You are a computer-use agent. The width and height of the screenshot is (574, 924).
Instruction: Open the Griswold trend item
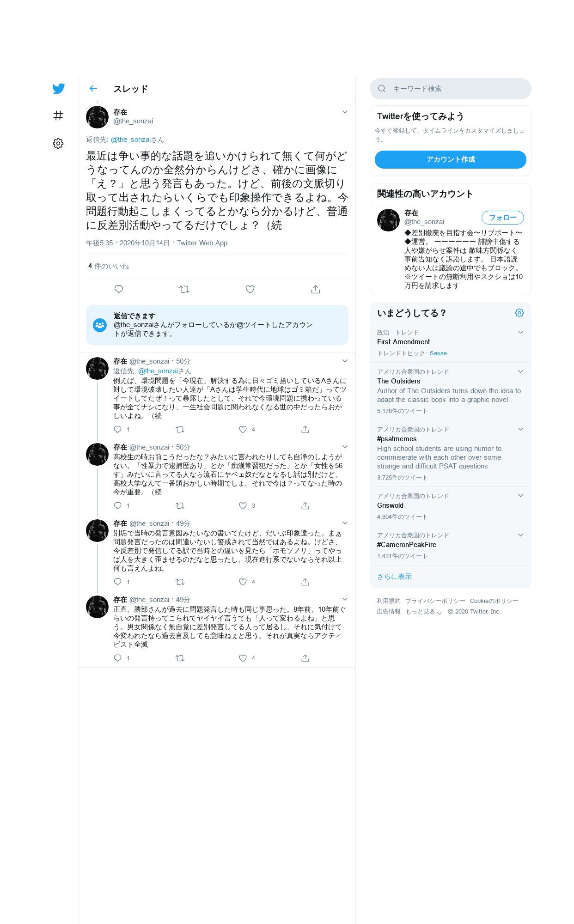click(451, 506)
